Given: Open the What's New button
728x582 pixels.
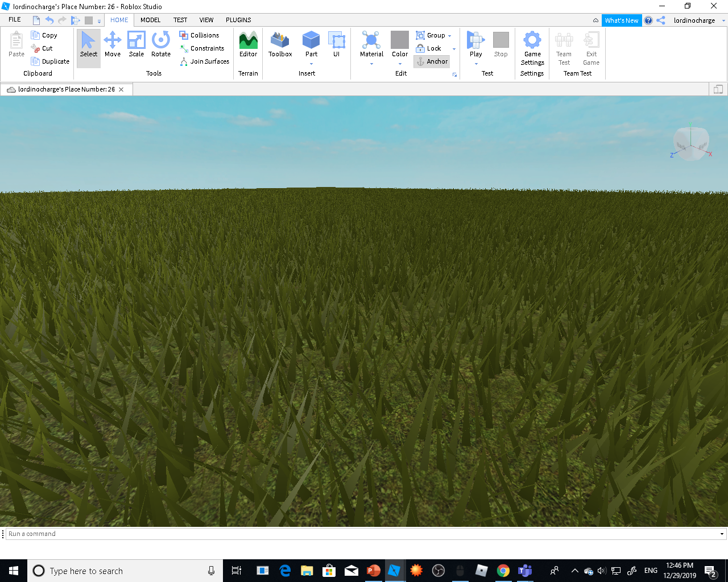Looking at the screenshot, I should click(x=622, y=20).
